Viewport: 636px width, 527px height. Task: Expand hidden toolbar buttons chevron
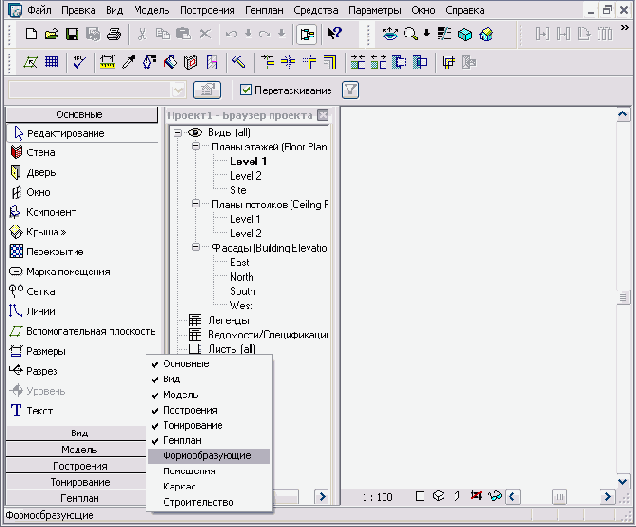625,28
